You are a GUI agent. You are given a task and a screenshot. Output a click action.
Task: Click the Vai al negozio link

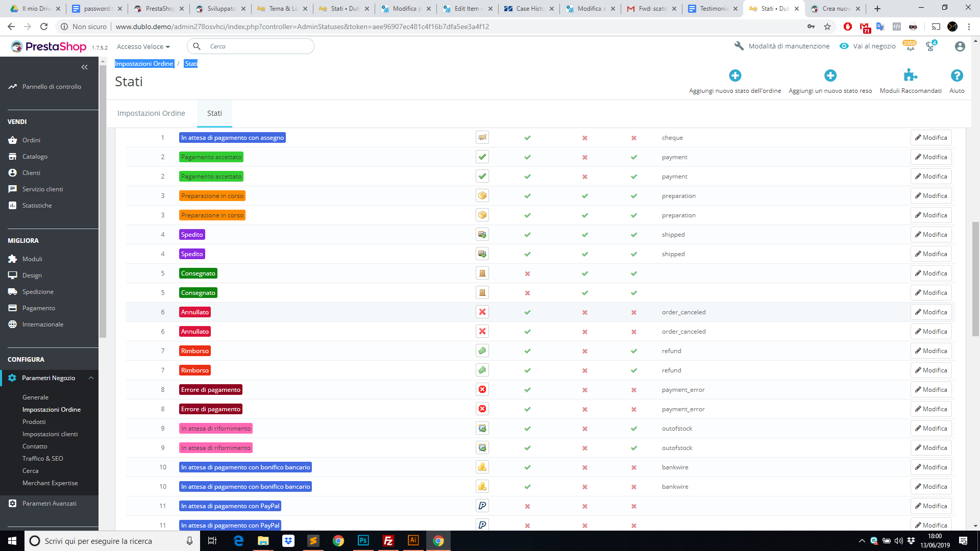coord(874,46)
